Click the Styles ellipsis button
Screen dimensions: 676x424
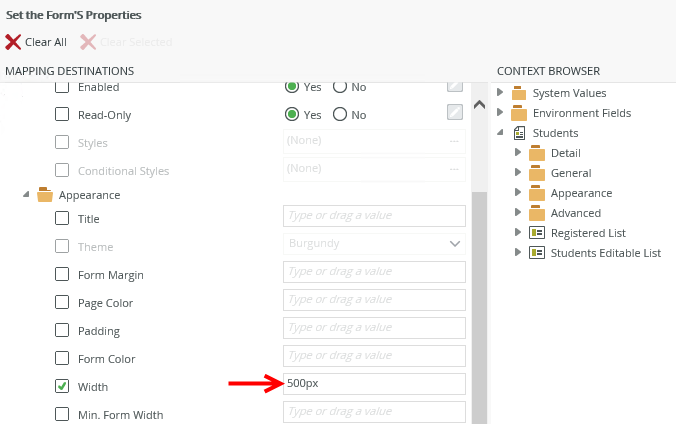coord(454,142)
